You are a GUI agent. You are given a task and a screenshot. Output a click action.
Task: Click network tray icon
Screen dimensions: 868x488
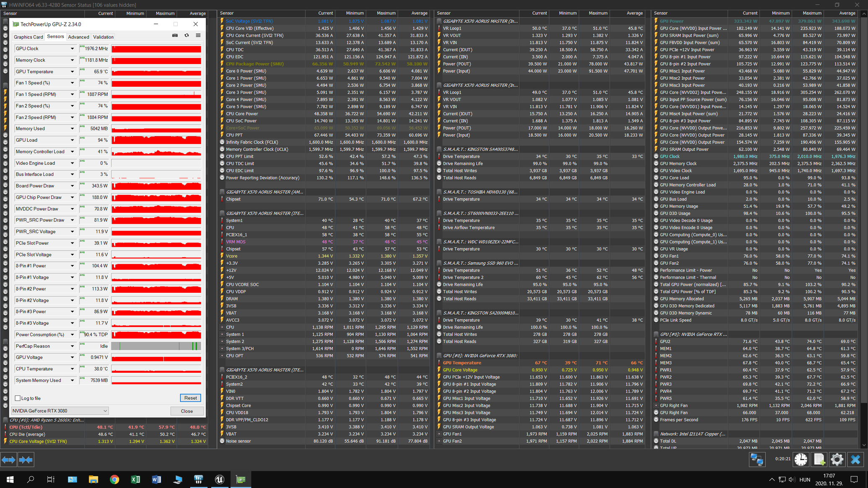(782, 479)
